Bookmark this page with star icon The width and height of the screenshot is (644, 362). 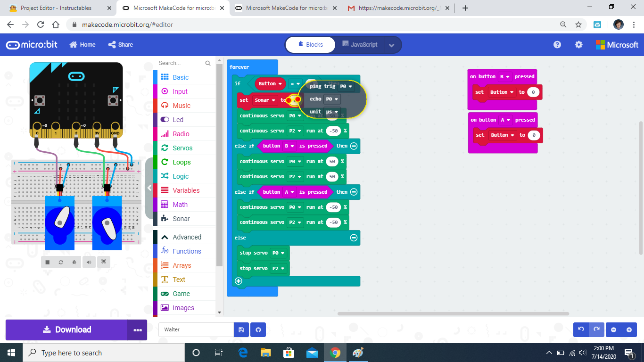(x=578, y=25)
